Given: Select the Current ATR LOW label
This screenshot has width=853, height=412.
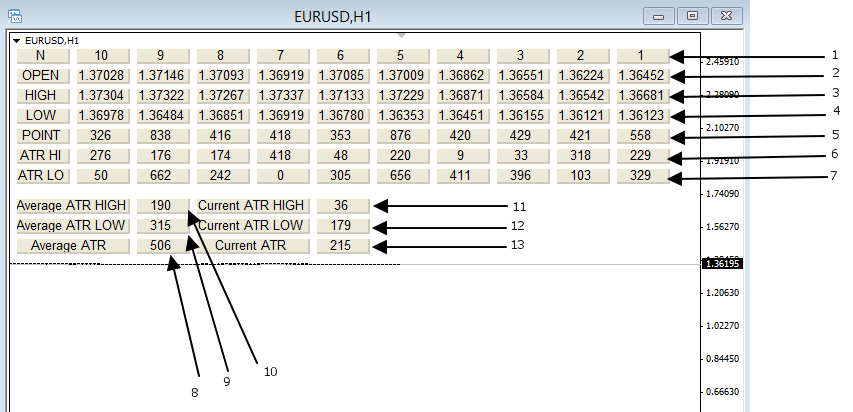Looking at the screenshot, I should tap(253, 225).
